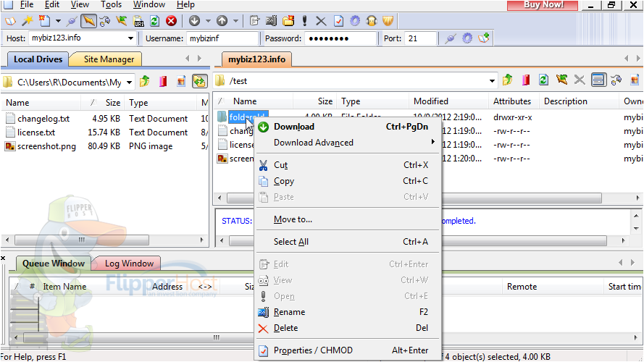Select changelog.txt in local pane
Screen dimensions: 644x362
coord(43,119)
